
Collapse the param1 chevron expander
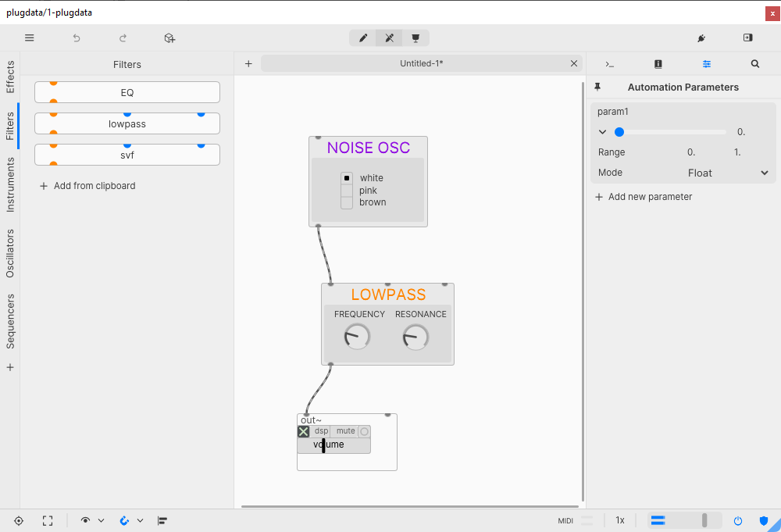coord(603,132)
